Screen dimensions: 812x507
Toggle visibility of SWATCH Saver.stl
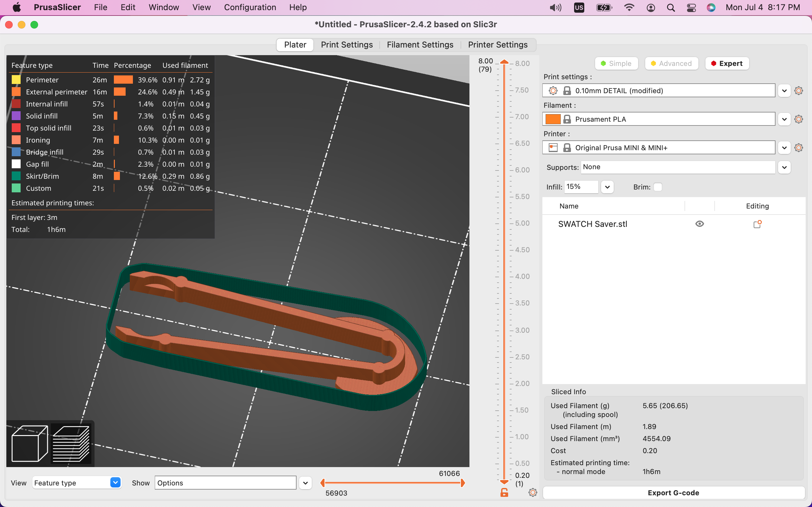(700, 224)
